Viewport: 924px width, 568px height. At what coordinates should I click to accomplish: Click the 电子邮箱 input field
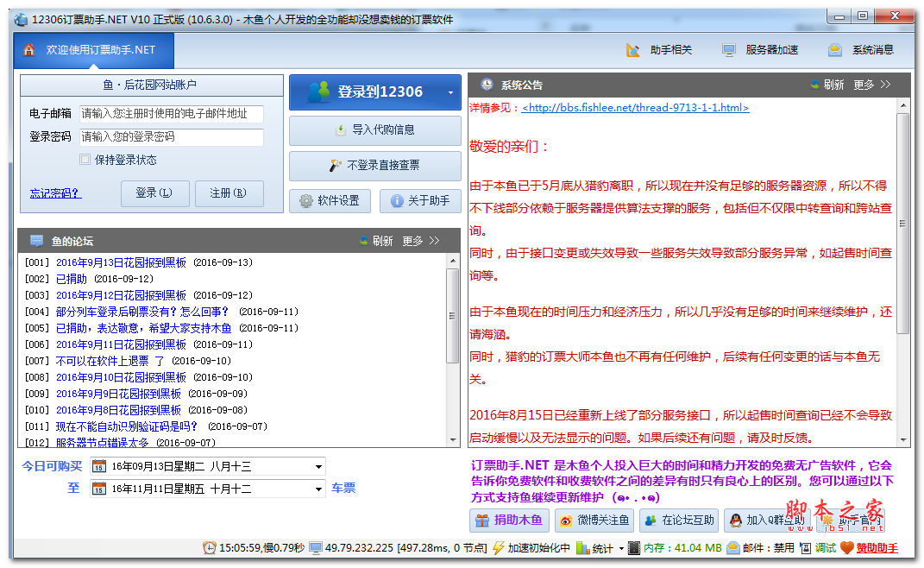tap(172, 114)
